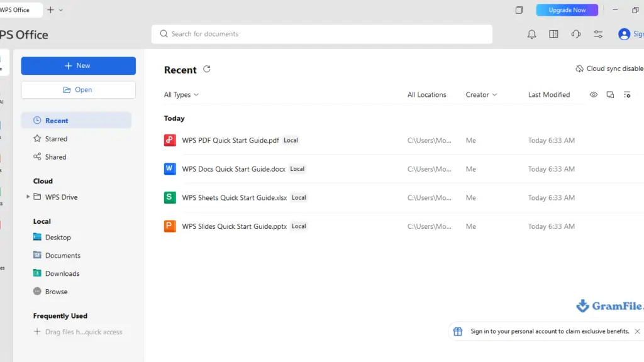Add a new tab with the plus button

[x=50, y=10]
